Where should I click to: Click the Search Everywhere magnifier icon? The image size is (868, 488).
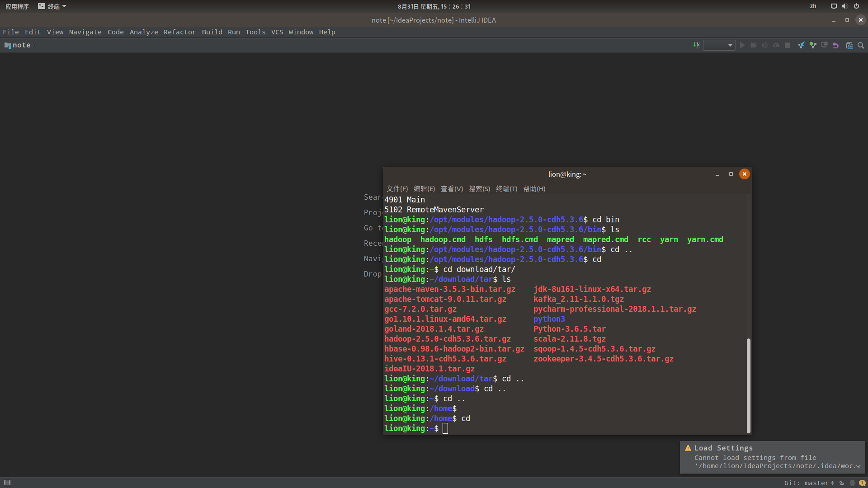(861, 45)
